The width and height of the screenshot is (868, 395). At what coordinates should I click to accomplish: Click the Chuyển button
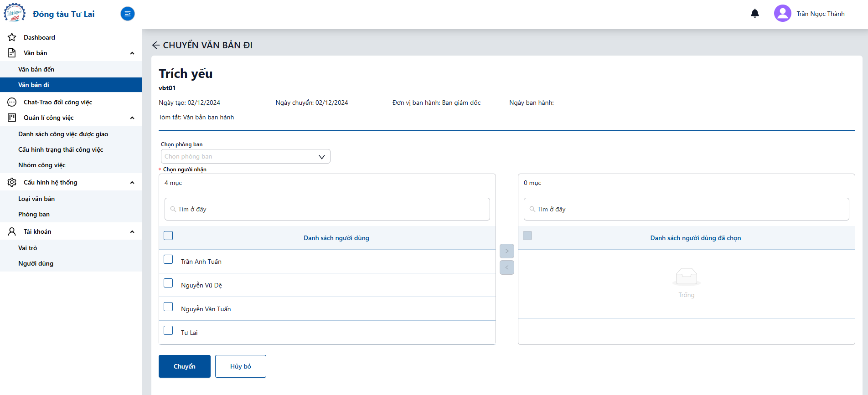pos(185,366)
